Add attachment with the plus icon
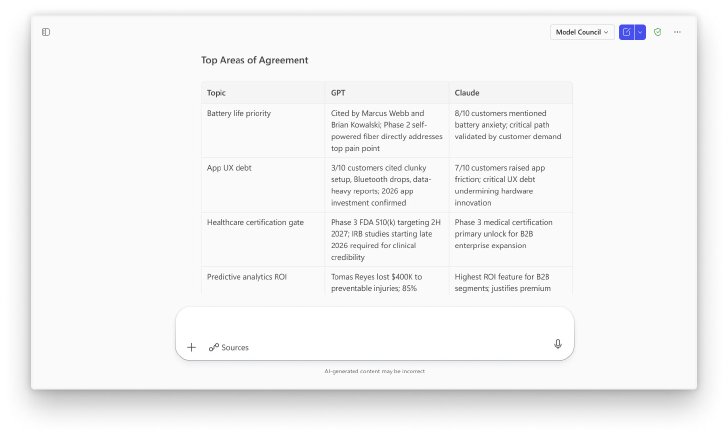This screenshot has height=436, width=728. click(x=191, y=347)
